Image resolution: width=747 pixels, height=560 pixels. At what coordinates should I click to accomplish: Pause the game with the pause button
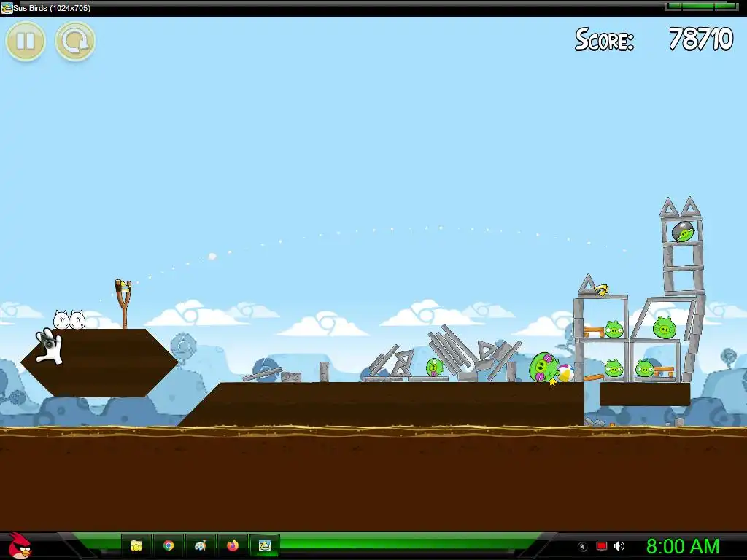(26, 41)
